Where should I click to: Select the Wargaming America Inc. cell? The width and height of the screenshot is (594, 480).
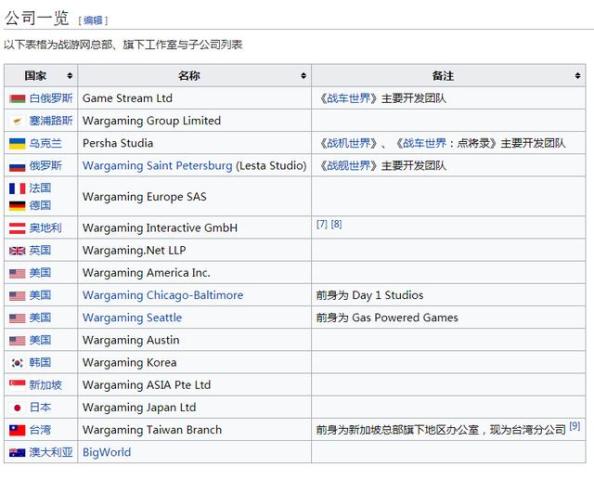(x=194, y=273)
